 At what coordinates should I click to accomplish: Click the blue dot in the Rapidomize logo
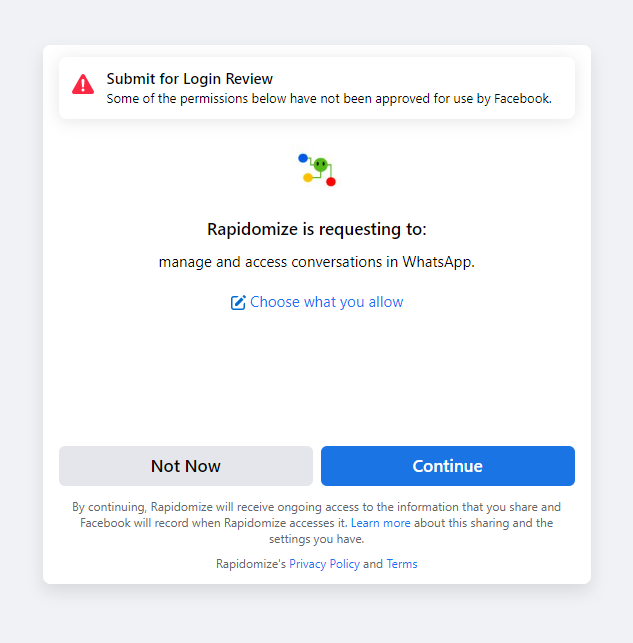[x=303, y=158]
